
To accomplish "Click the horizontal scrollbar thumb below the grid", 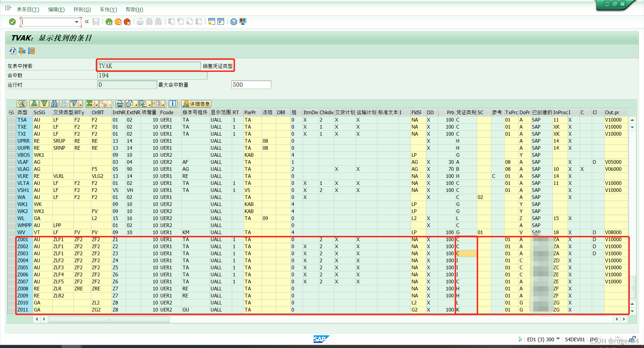I will pos(109,319).
